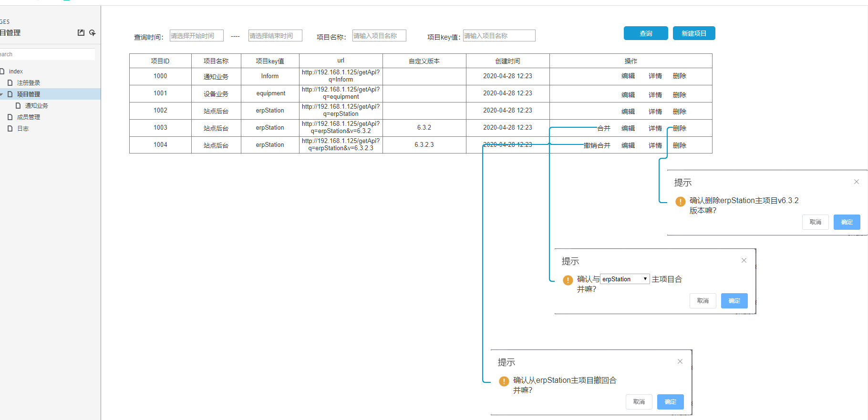The height and width of the screenshot is (420, 868).
Task: Click the 自定义版本 column header
Action: pos(424,61)
